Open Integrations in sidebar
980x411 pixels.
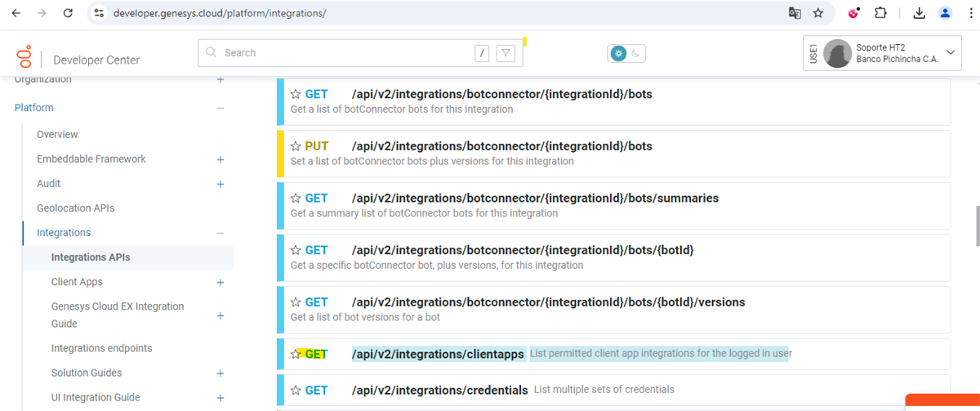(64, 233)
